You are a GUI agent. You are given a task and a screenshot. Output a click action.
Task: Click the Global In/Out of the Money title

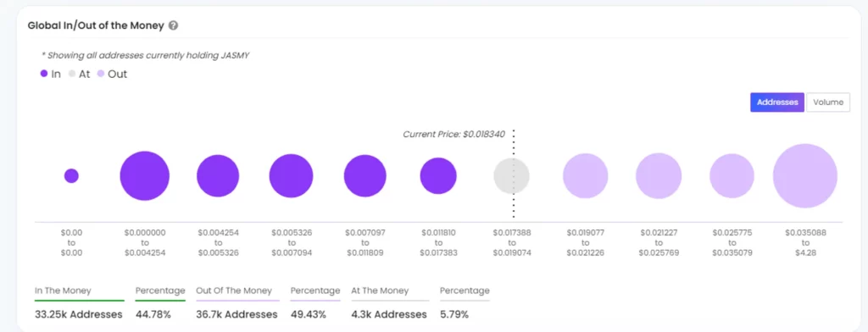pos(96,25)
